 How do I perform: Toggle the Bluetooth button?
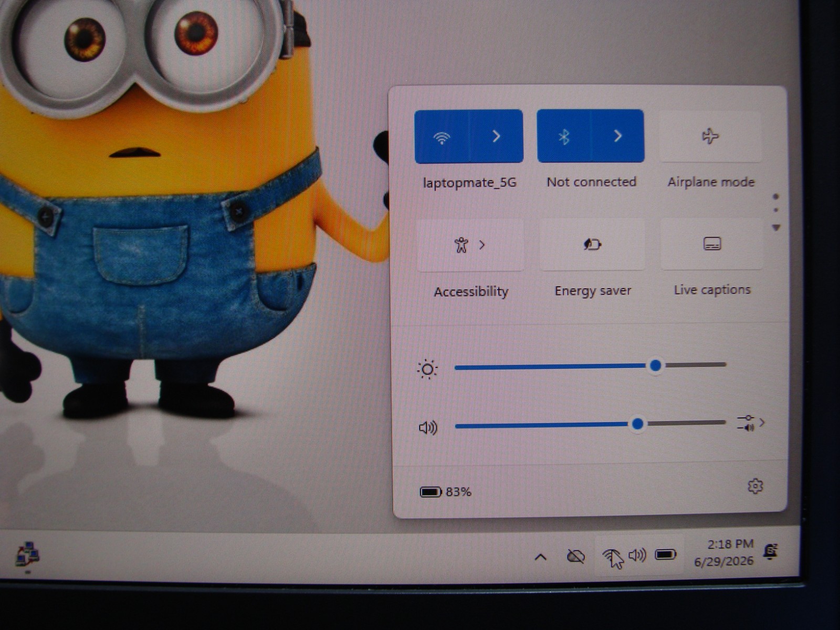pyautogui.click(x=564, y=136)
